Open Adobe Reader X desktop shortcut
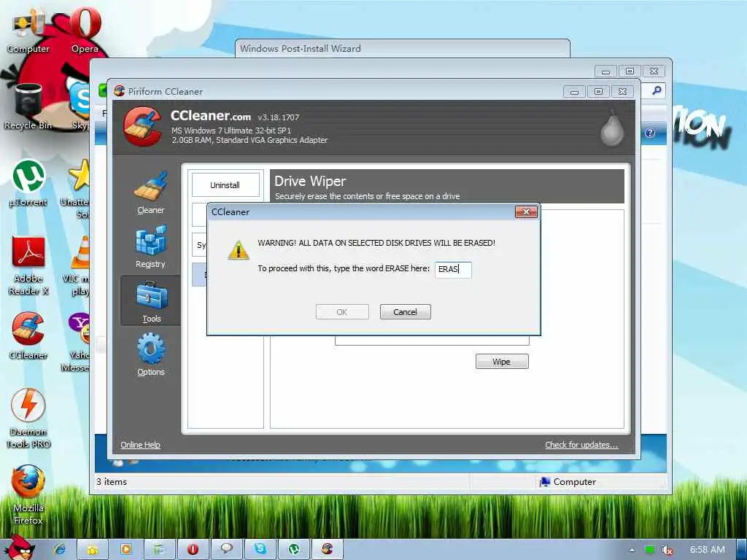 pyautogui.click(x=28, y=265)
